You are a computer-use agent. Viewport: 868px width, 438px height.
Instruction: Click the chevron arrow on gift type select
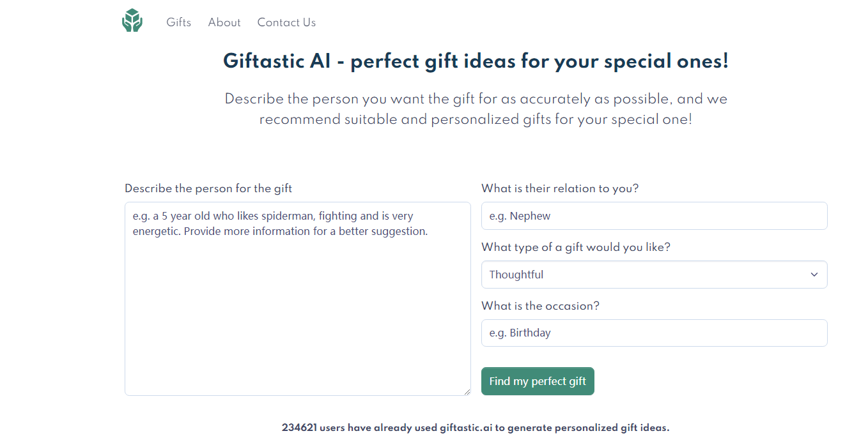tap(814, 275)
